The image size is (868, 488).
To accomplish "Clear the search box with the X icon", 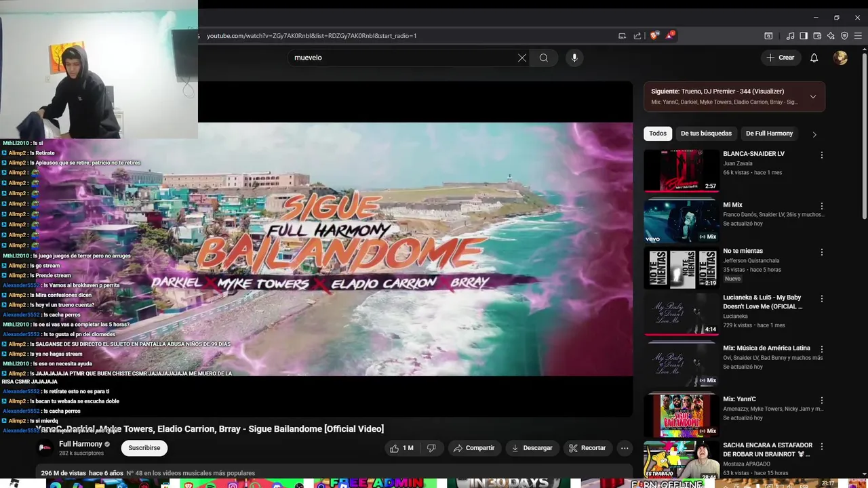I will click(x=522, y=58).
